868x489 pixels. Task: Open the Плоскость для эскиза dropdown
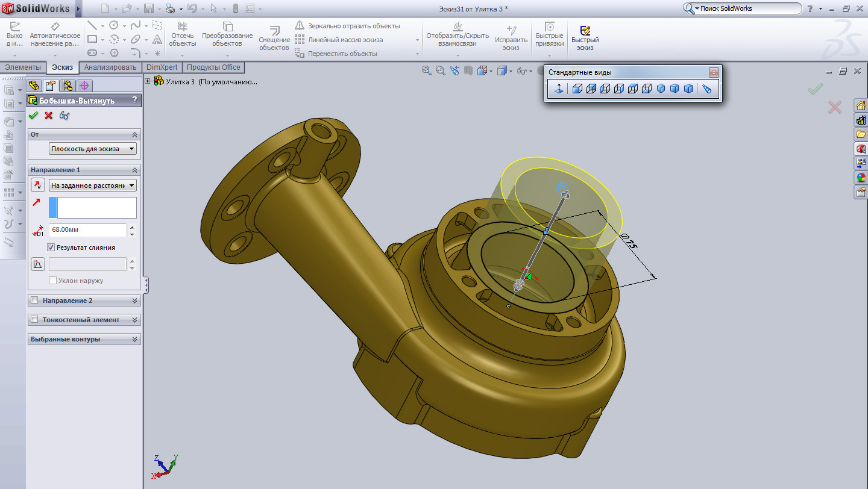point(93,149)
